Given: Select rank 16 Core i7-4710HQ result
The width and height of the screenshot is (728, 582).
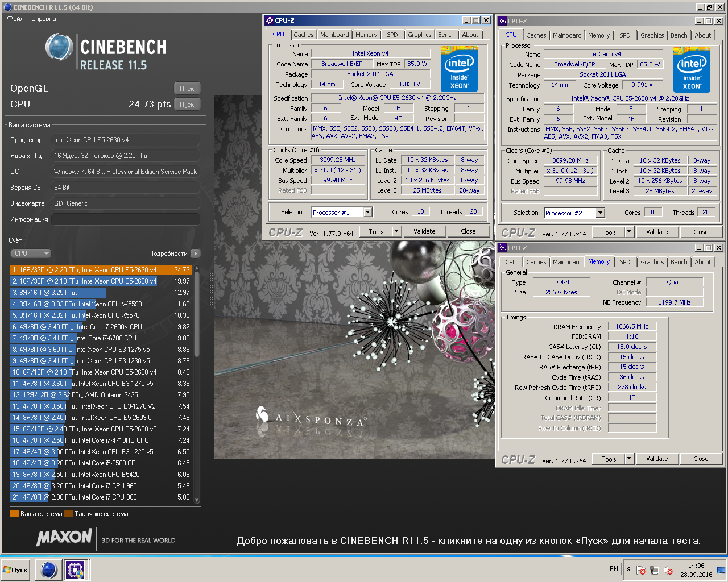Looking at the screenshot, I should click(x=101, y=440).
